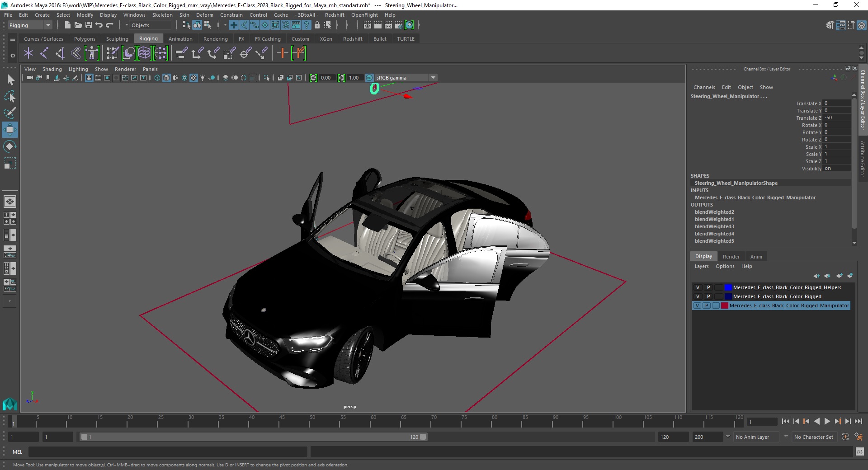Click Go to Start of playback range

(x=785, y=421)
